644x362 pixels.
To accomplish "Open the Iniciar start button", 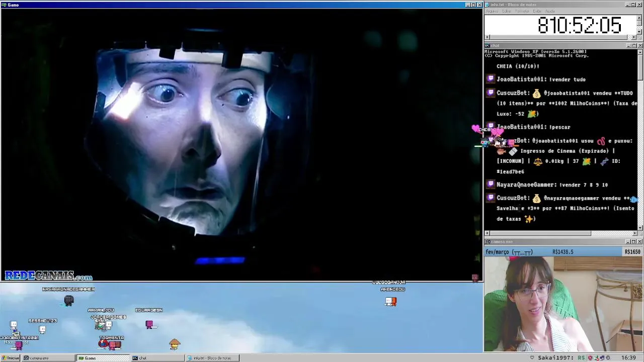I will tap(10, 358).
